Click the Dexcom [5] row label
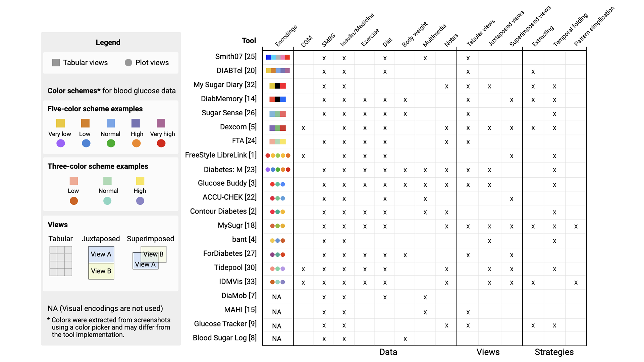Viewport: 644px width, 362px height. (x=238, y=127)
